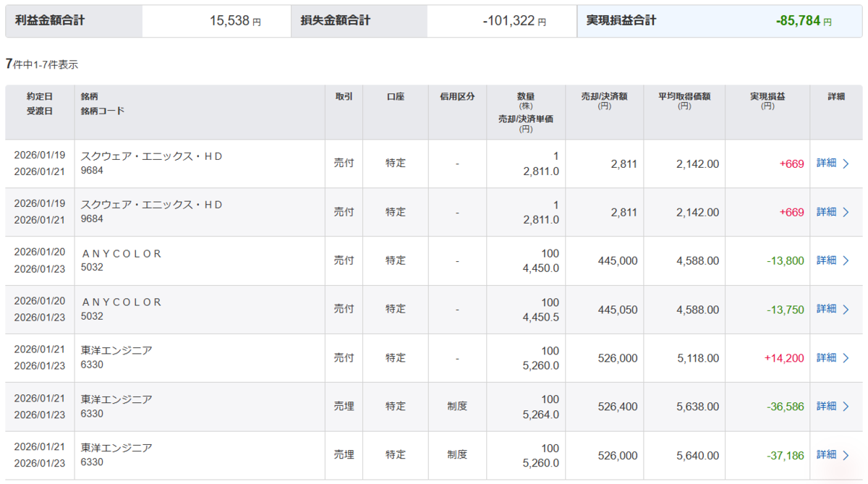Click chevron on 東洋エンジニア -36,586 row

tap(846, 406)
